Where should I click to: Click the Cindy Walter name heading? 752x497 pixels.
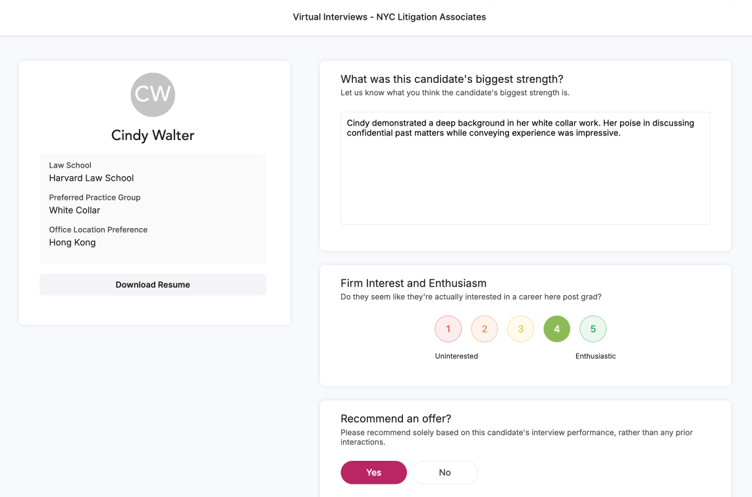point(153,135)
